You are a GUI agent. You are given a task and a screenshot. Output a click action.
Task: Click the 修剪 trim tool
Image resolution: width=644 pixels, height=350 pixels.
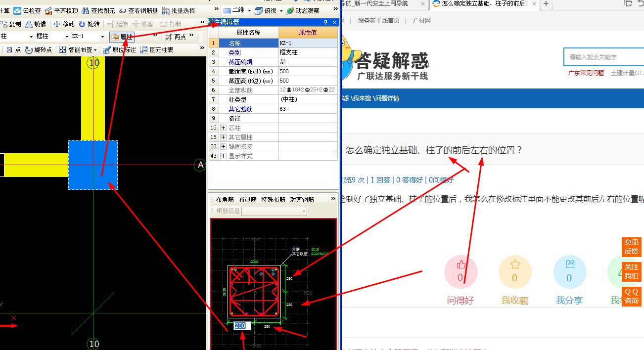pos(142,24)
